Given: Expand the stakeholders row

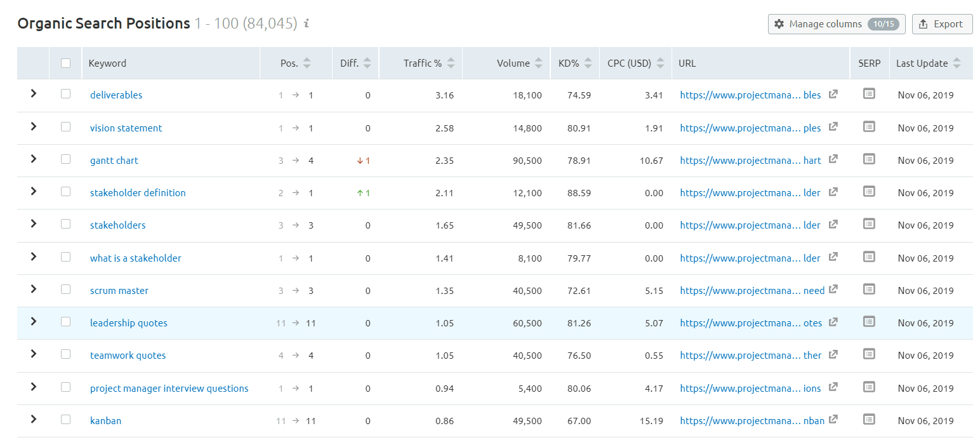Looking at the screenshot, I should tap(34, 223).
